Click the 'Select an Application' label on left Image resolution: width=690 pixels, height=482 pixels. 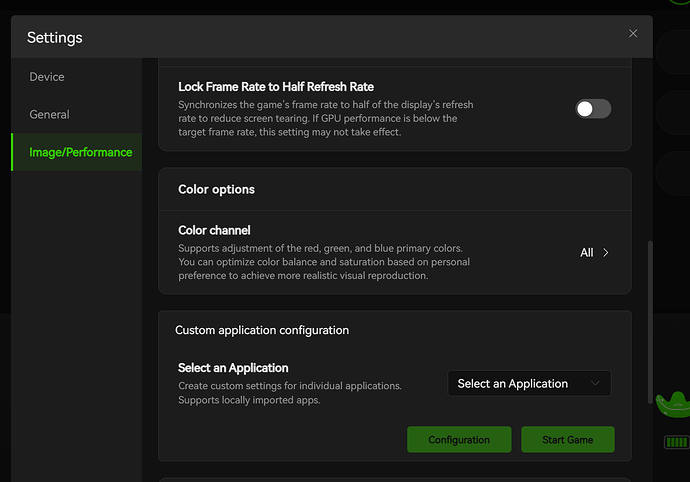click(x=233, y=368)
